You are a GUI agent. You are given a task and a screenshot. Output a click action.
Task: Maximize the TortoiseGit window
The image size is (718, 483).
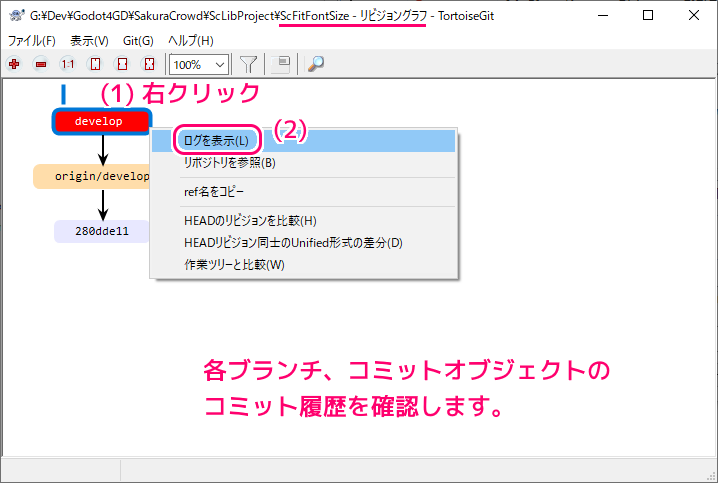tap(648, 16)
